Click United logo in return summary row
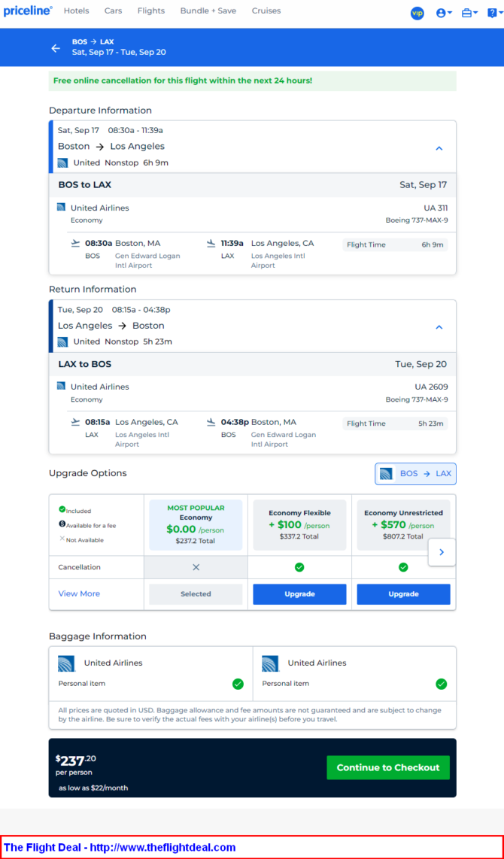504x859 pixels. click(x=62, y=341)
